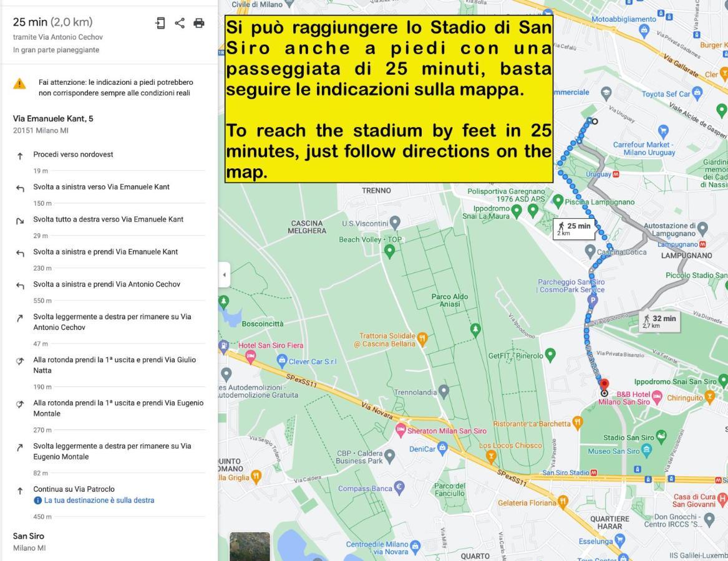This screenshot has width=728, height=561.
Task: Select the Piscina Lampugnano marker
Action: (x=558, y=201)
